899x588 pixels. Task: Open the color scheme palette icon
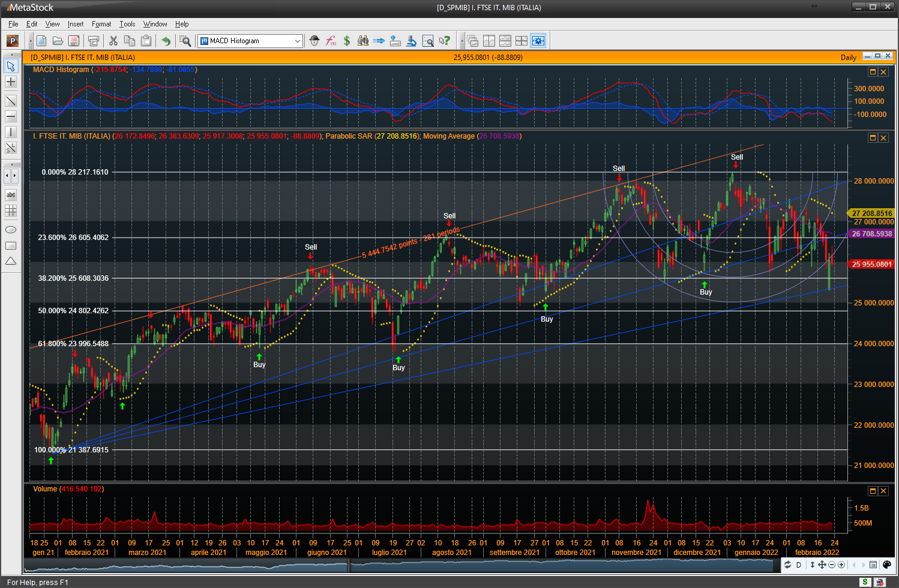pyautogui.click(x=887, y=565)
